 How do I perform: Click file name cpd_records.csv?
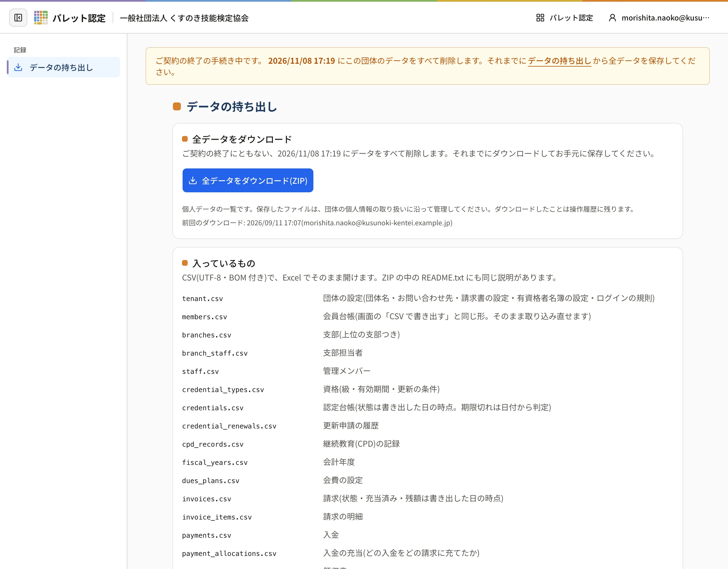213,444
